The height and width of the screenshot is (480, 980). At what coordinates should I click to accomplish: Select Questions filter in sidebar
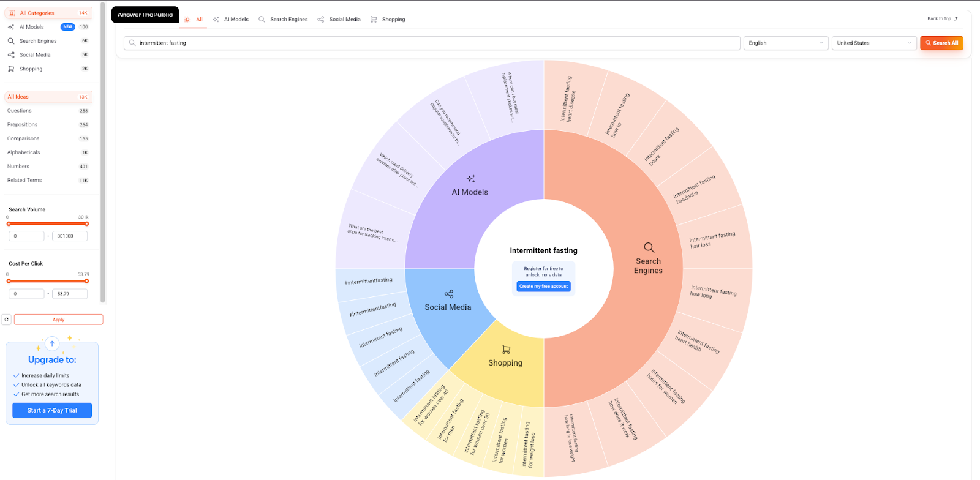[x=48, y=111]
